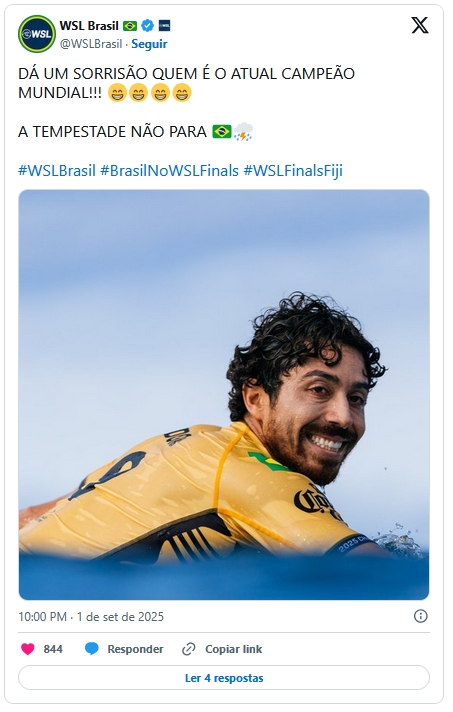Like the post with the heart icon
Viewport: 453px width, 712px height.
(28, 649)
